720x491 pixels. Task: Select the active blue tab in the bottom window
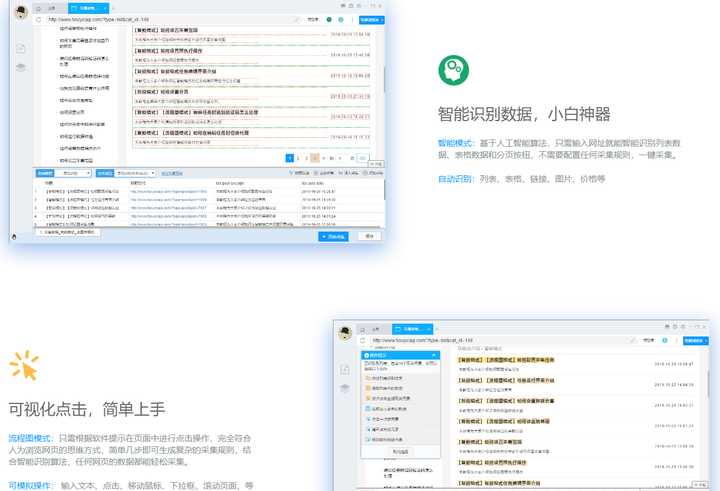pos(412,329)
